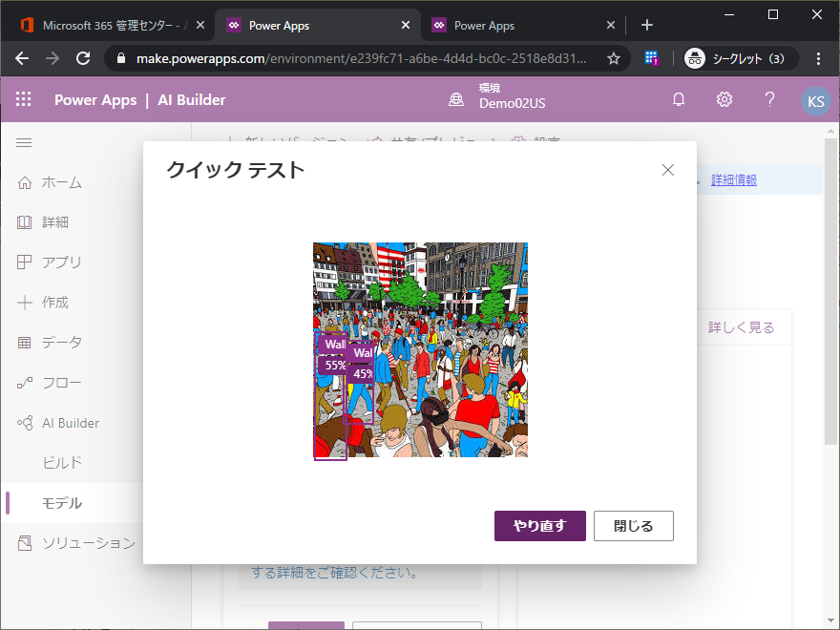Click the Apps icon in sidebar
The height and width of the screenshot is (630, 840).
(25, 262)
